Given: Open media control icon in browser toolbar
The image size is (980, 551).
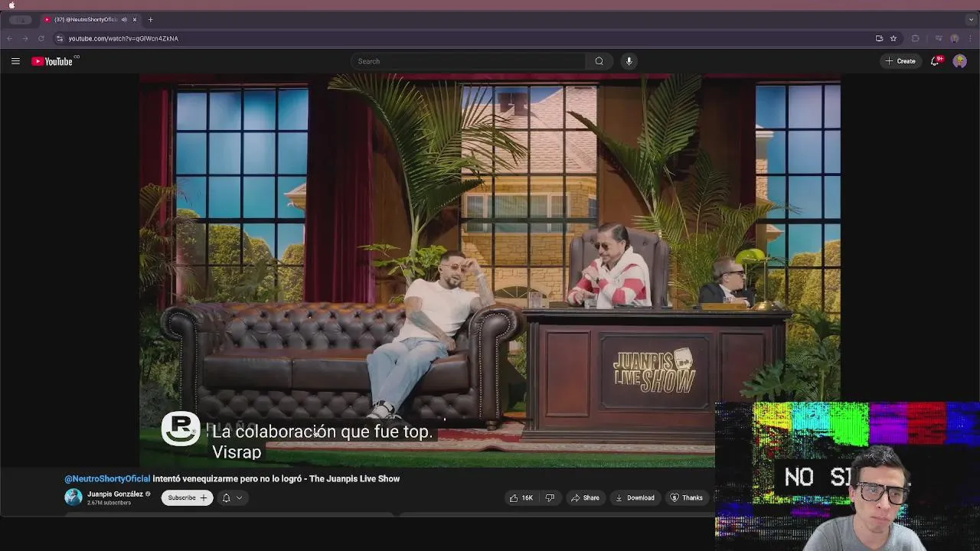Looking at the screenshot, I should 939,38.
